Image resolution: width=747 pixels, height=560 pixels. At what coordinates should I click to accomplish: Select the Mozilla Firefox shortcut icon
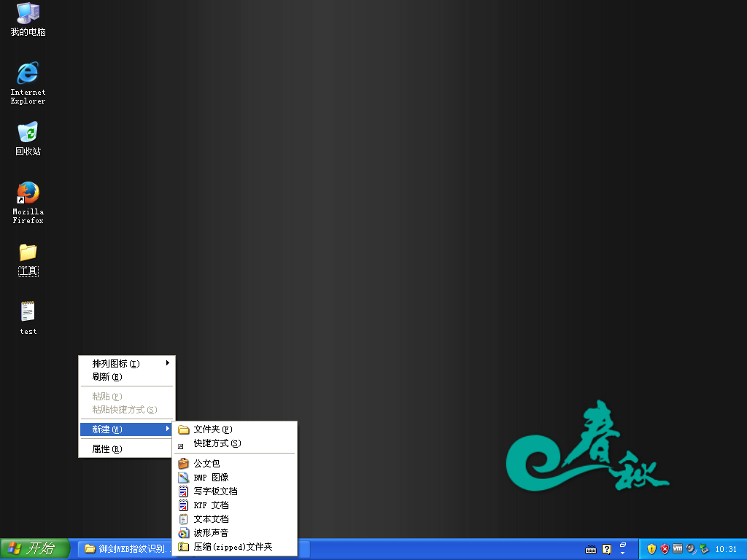28,203
